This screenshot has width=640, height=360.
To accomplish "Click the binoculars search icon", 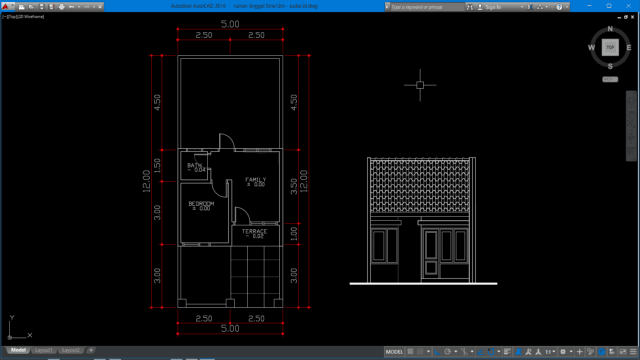I will pyautogui.click(x=470, y=7).
